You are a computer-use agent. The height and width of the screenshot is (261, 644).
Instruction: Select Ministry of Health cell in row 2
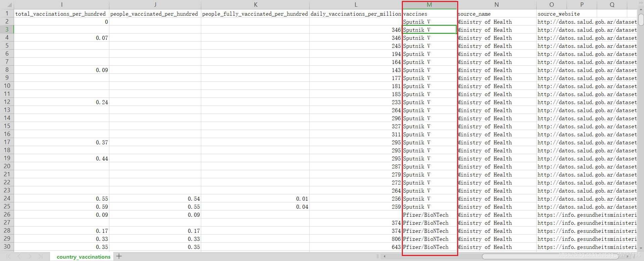coord(496,21)
